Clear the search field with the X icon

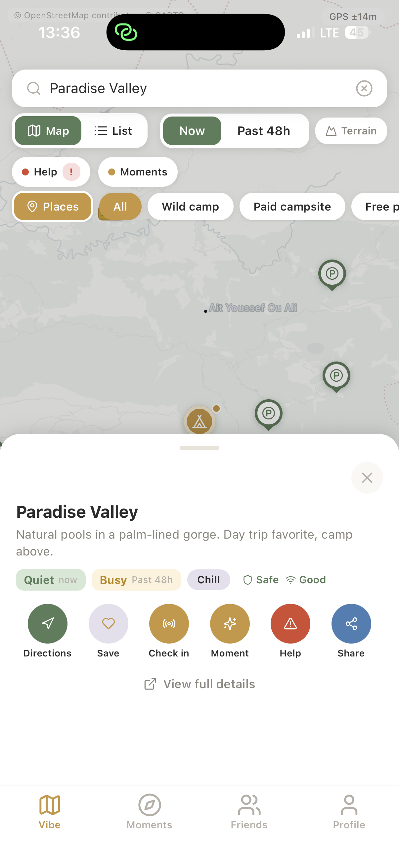click(x=364, y=89)
